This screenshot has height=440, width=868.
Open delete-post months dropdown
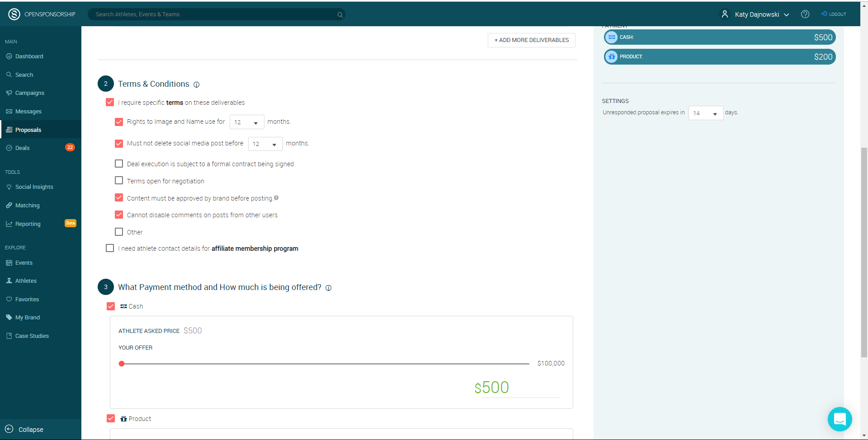pos(265,144)
